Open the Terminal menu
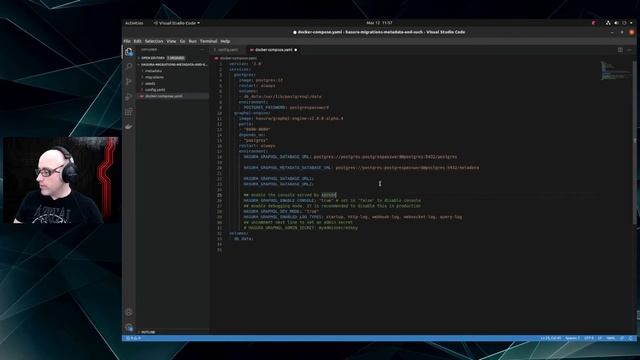 (x=208, y=41)
